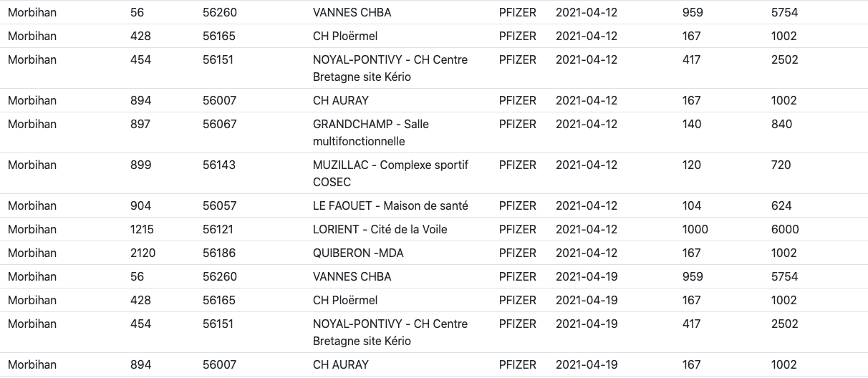Click the 1000 doses cell

click(695, 229)
